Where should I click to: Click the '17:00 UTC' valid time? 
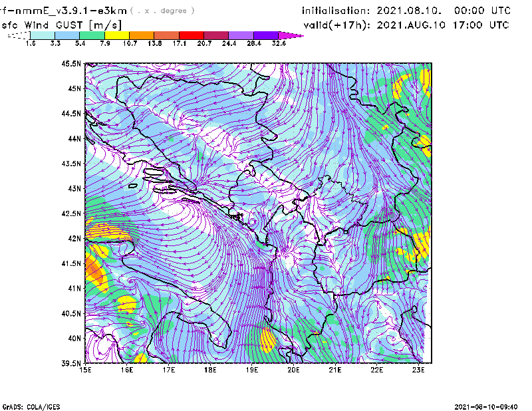pyautogui.click(x=481, y=25)
